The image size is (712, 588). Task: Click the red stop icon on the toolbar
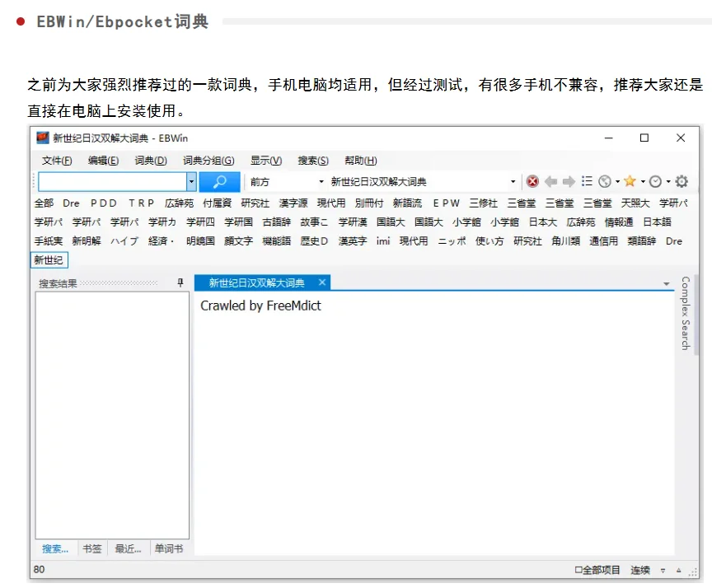point(532,181)
